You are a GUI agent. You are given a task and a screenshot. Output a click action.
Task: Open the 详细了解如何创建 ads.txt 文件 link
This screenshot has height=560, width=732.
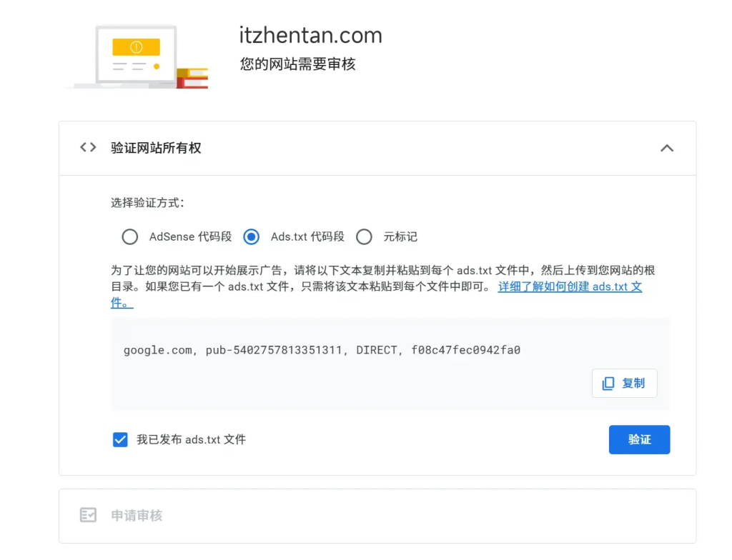coord(569,287)
